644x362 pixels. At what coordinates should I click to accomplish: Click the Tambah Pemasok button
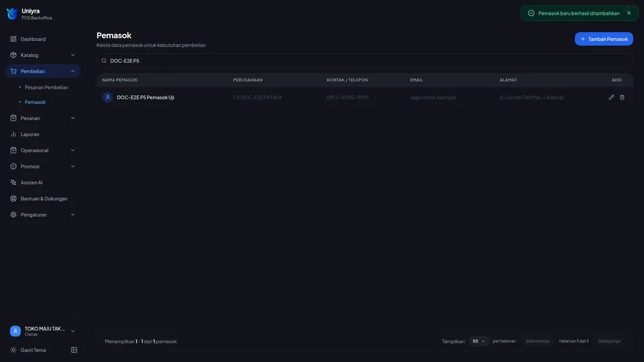click(604, 39)
